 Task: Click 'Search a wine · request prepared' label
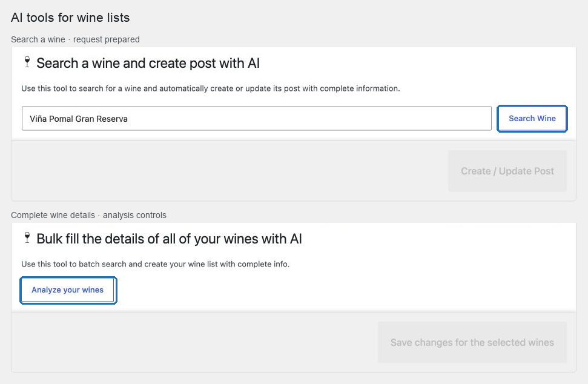75,39
